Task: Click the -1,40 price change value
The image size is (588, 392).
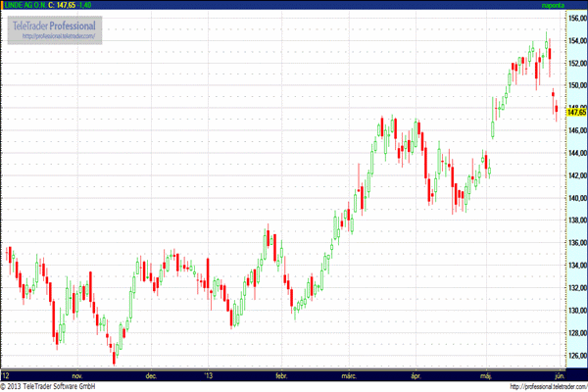Action: (85, 5)
